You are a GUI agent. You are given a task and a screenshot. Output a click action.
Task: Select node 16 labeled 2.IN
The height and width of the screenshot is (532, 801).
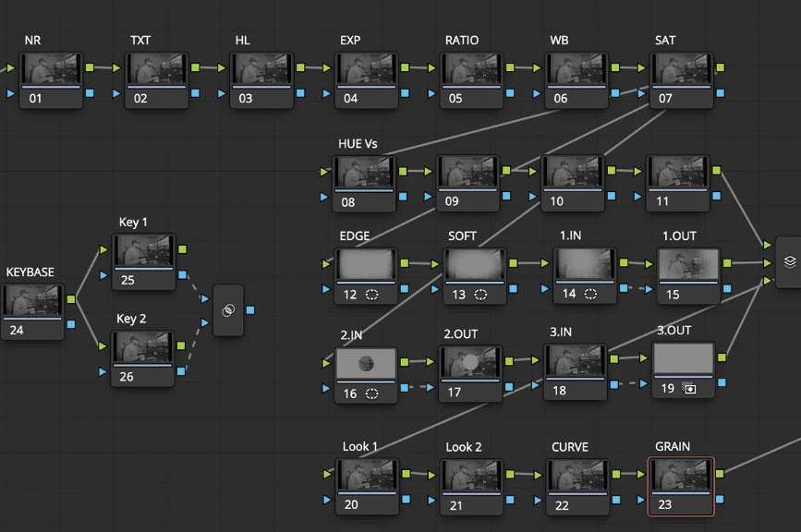click(366, 375)
